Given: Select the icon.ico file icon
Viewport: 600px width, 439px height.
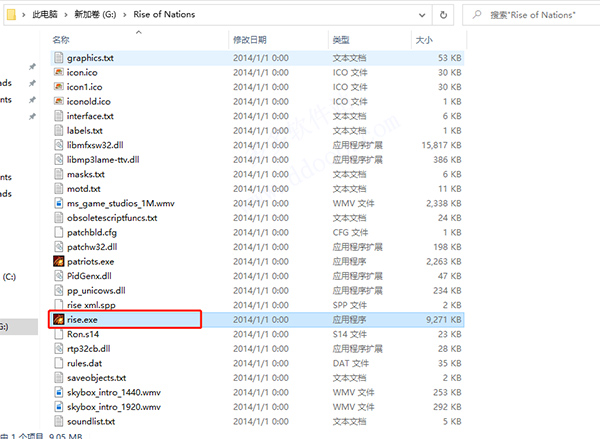Looking at the screenshot, I should (x=59, y=72).
